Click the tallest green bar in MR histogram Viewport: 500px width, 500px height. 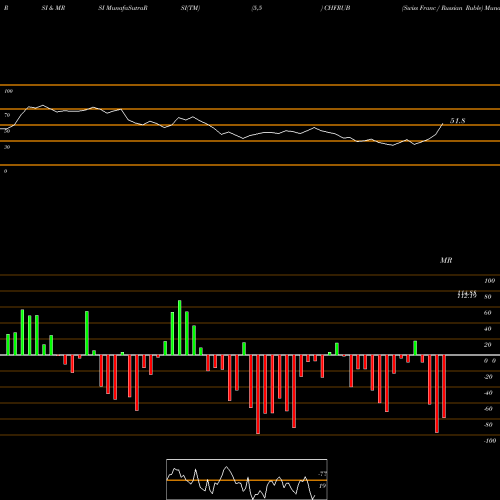coord(180,328)
